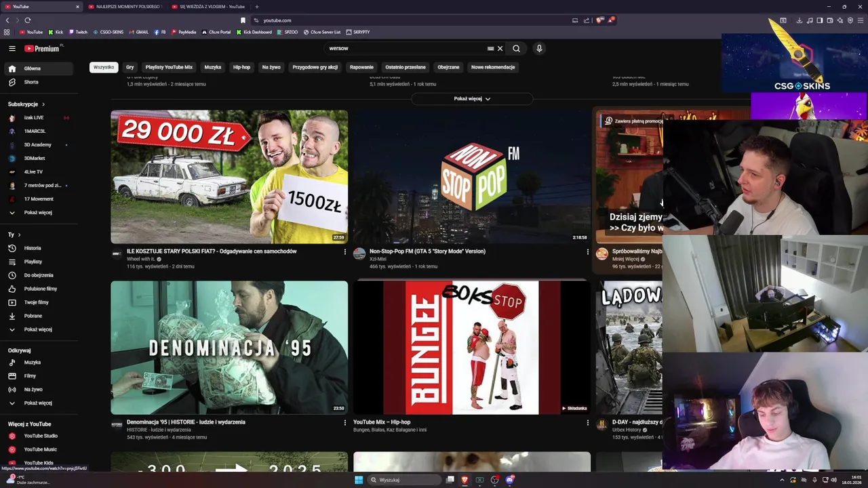Open the Twitch bookmark in bookmarks bar
The width and height of the screenshot is (868, 488).
pyautogui.click(x=78, y=32)
